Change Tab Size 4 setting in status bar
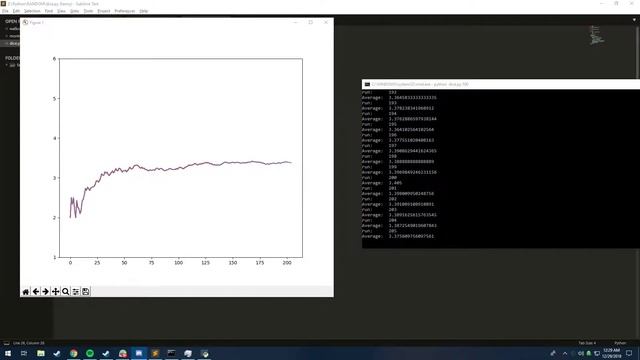The height and width of the screenshot is (360, 640). 587,343
